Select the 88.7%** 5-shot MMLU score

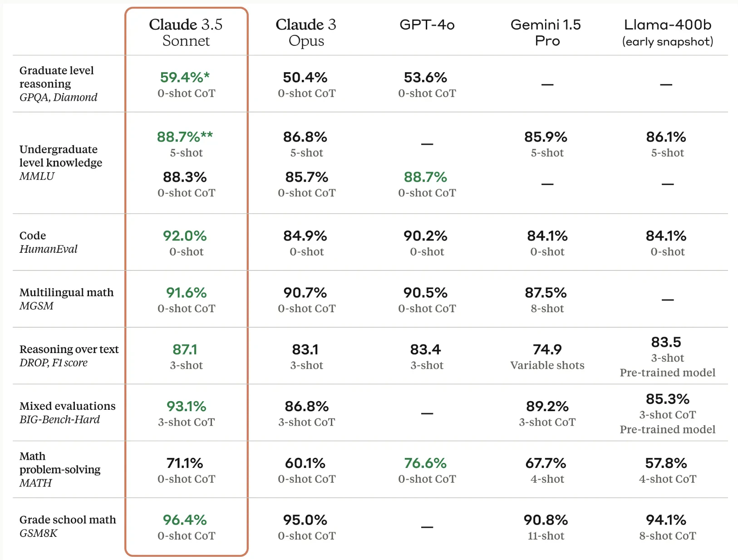(185, 144)
